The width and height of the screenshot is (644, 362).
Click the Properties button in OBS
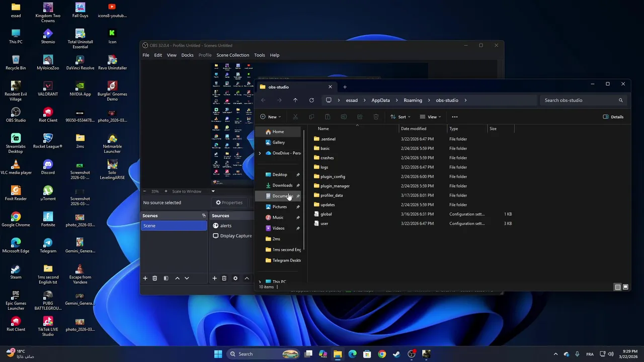pyautogui.click(x=229, y=203)
